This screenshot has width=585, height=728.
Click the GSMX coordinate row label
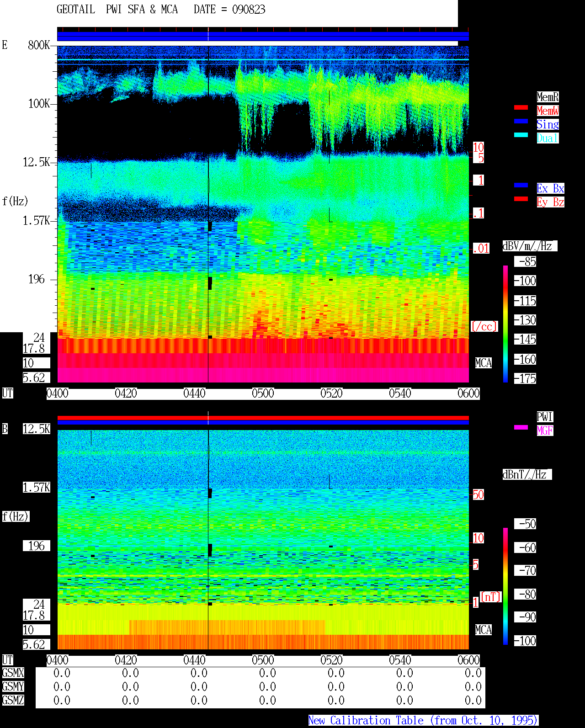13,673
